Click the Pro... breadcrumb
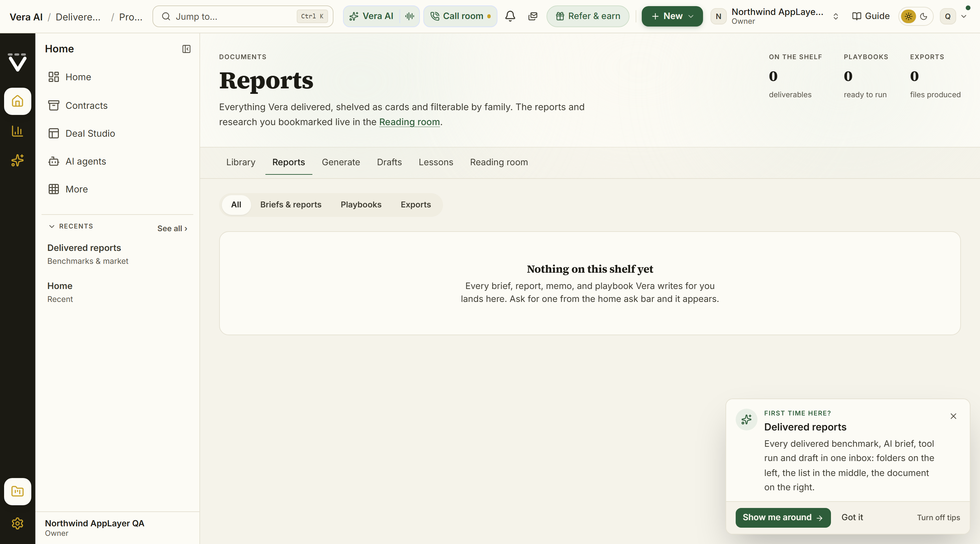980x544 pixels. tap(130, 17)
